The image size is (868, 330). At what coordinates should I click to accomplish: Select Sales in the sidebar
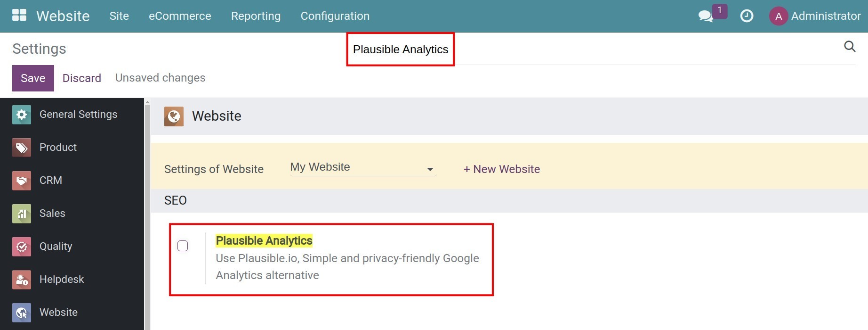[x=52, y=214]
